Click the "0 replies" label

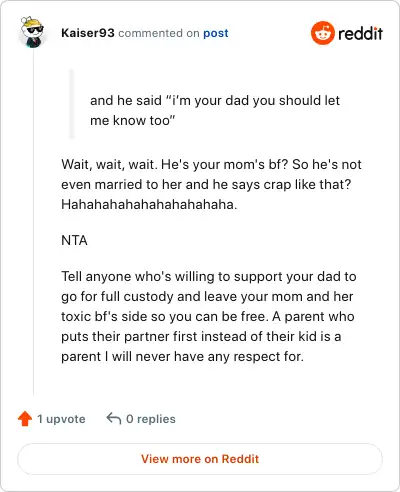[151, 419]
